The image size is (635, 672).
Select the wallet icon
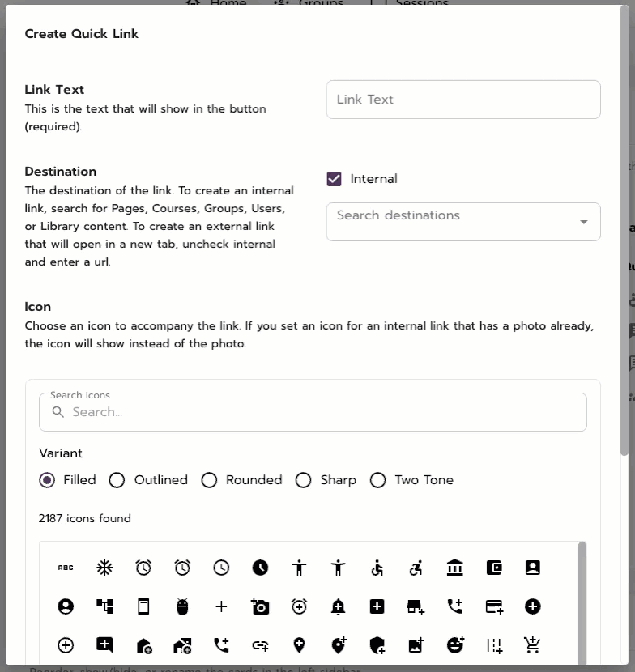tap(494, 568)
